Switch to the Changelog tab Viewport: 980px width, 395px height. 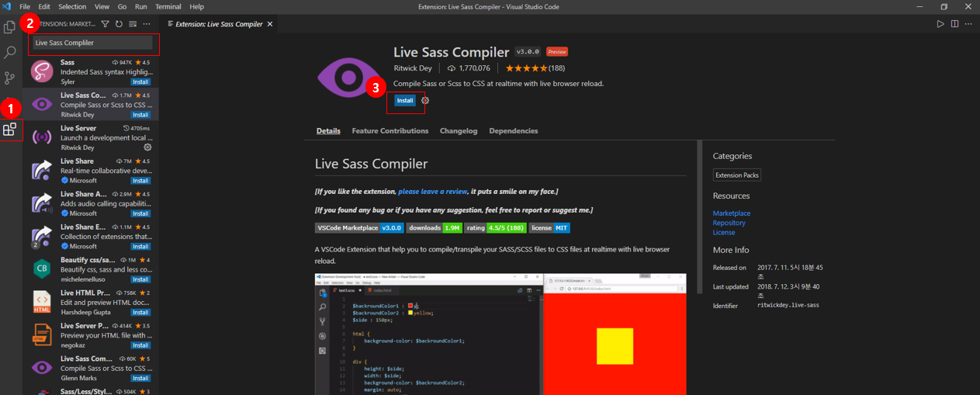pos(459,131)
